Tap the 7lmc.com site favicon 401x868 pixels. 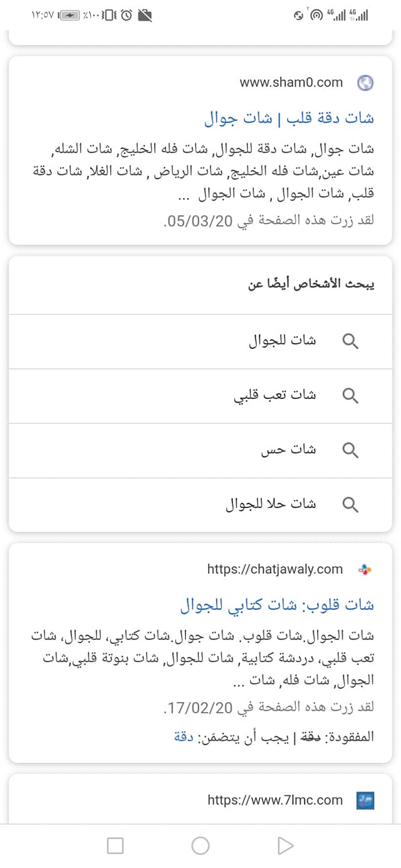365,800
